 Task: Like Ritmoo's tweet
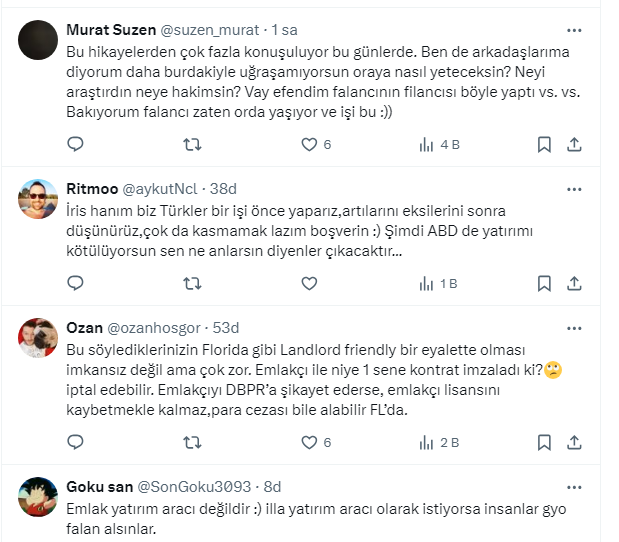click(x=310, y=284)
